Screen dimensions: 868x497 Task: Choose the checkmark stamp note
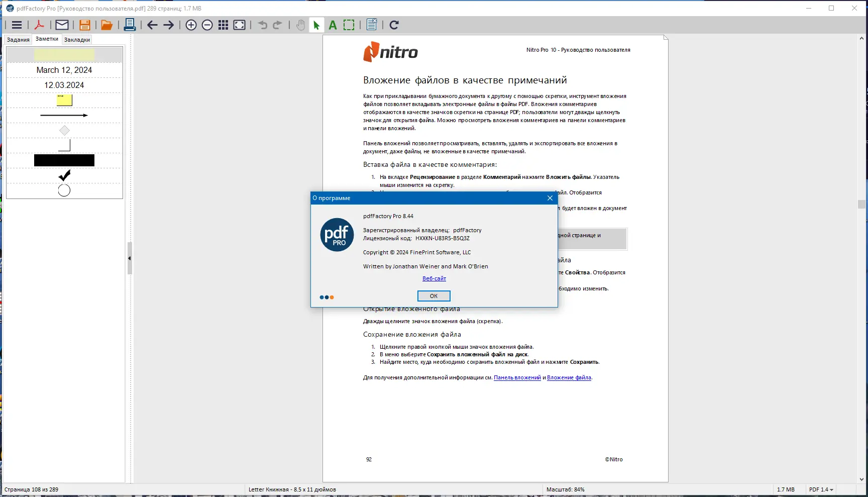pos(64,175)
